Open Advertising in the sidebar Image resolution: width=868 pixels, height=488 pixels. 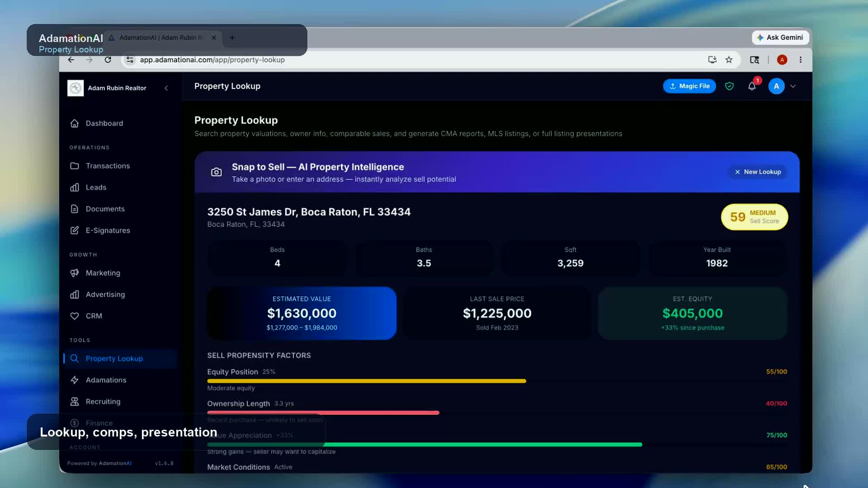[x=105, y=295]
